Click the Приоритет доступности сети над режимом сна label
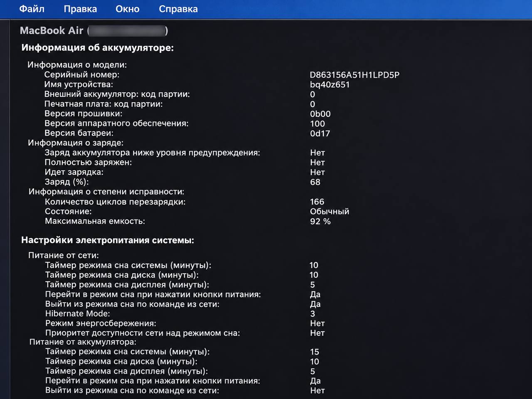532x399 pixels. coord(143,333)
